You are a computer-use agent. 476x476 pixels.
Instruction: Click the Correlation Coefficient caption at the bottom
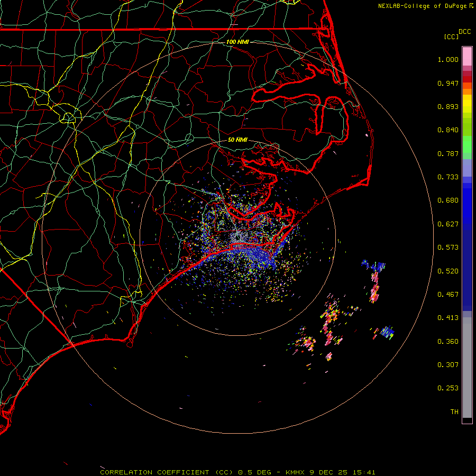[x=237, y=472]
